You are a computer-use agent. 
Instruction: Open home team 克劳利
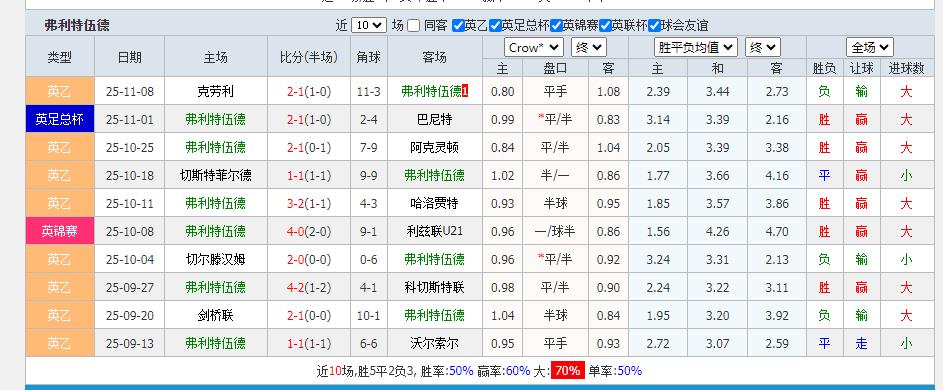point(215,91)
